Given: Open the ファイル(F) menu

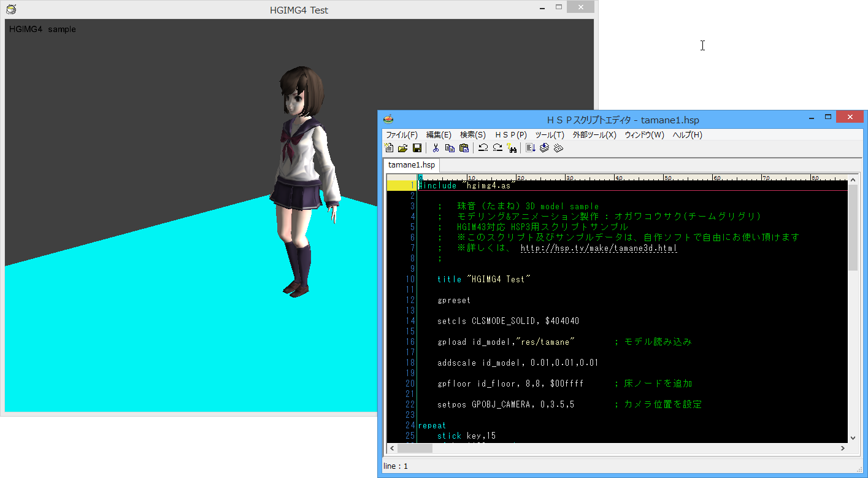Looking at the screenshot, I should coord(402,135).
